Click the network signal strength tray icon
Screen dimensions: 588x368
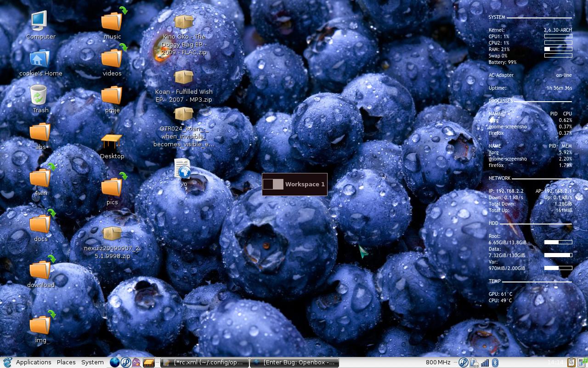pos(485,362)
